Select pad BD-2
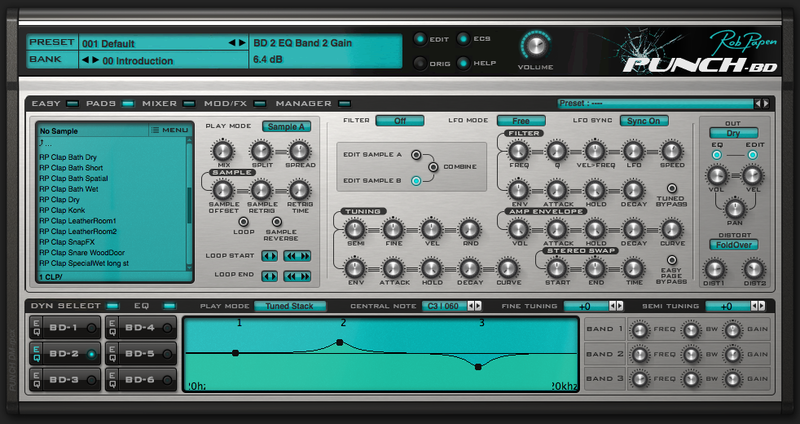The image size is (800, 424). point(70,354)
